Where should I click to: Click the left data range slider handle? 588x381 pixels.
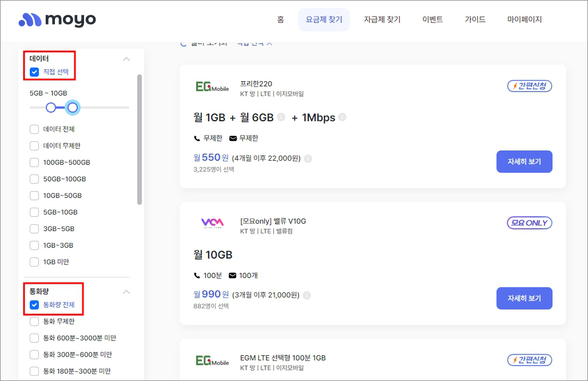pos(51,108)
